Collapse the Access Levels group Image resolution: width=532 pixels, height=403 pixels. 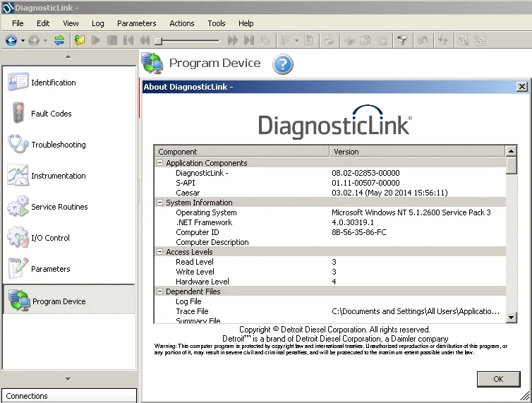(159, 252)
